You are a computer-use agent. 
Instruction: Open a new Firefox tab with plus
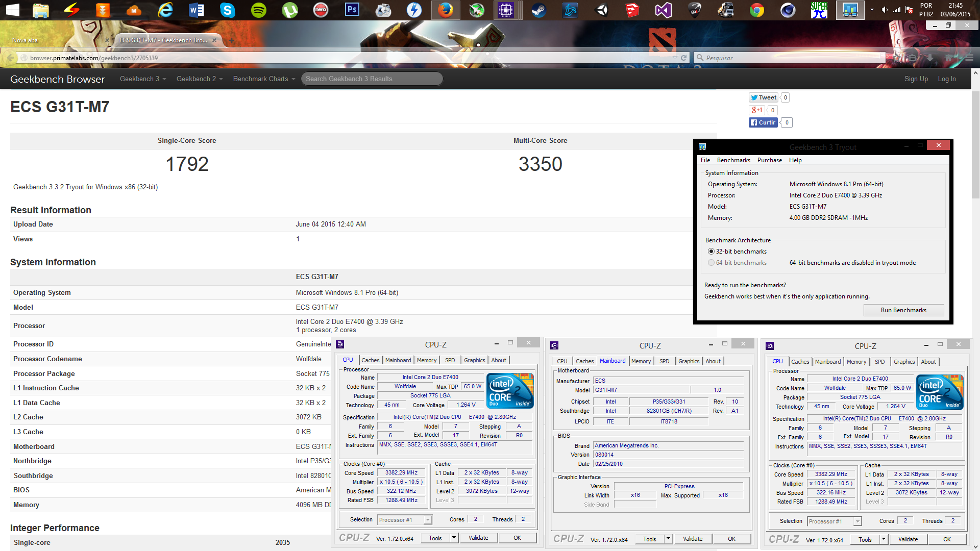[231, 40]
